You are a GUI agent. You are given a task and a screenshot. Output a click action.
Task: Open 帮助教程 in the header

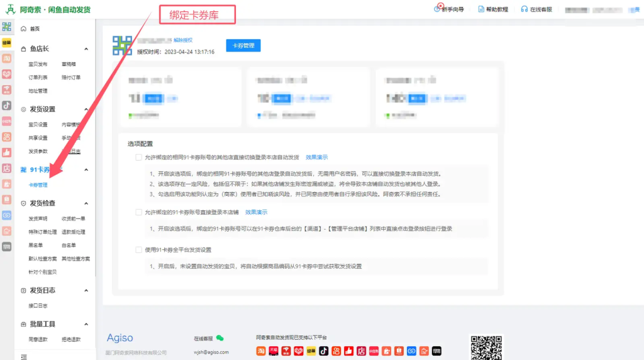click(497, 9)
